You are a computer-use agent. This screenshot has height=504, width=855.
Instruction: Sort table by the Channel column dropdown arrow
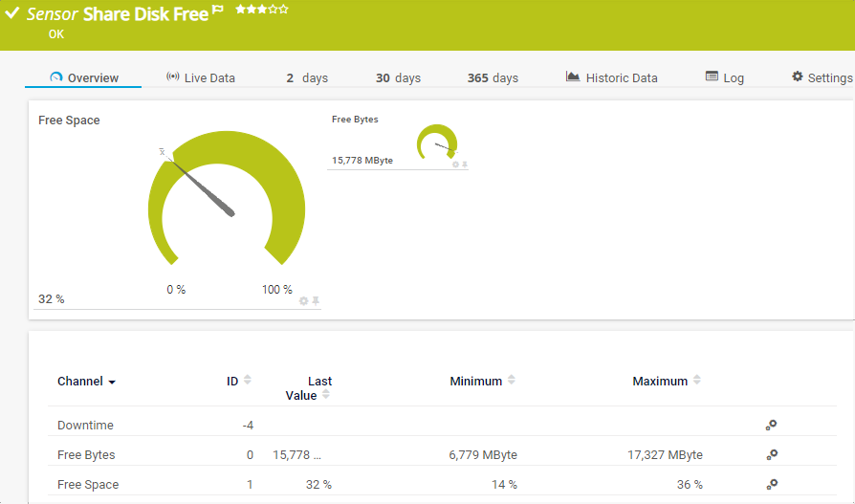tap(112, 382)
